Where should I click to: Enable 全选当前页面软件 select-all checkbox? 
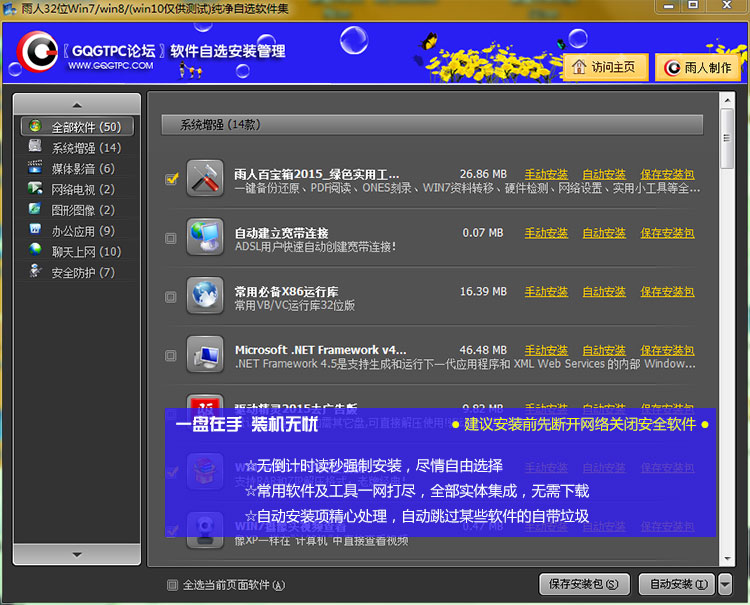pos(171,585)
